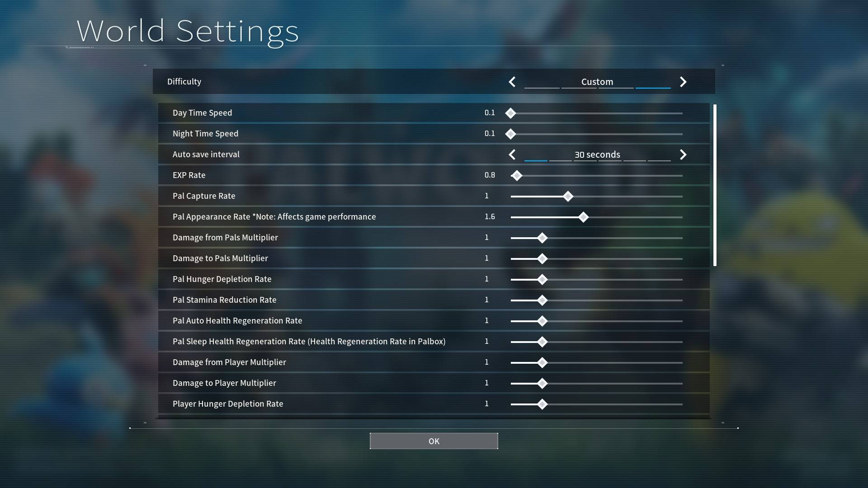This screenshot has height=488, width=868.
Task: Click the OK button
Action: coord(434,441)
